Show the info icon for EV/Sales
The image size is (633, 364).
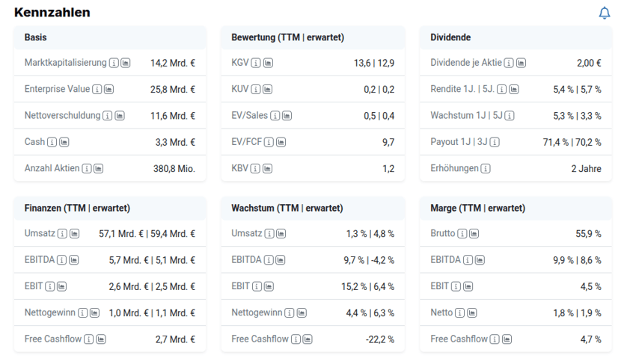[275, 116]
